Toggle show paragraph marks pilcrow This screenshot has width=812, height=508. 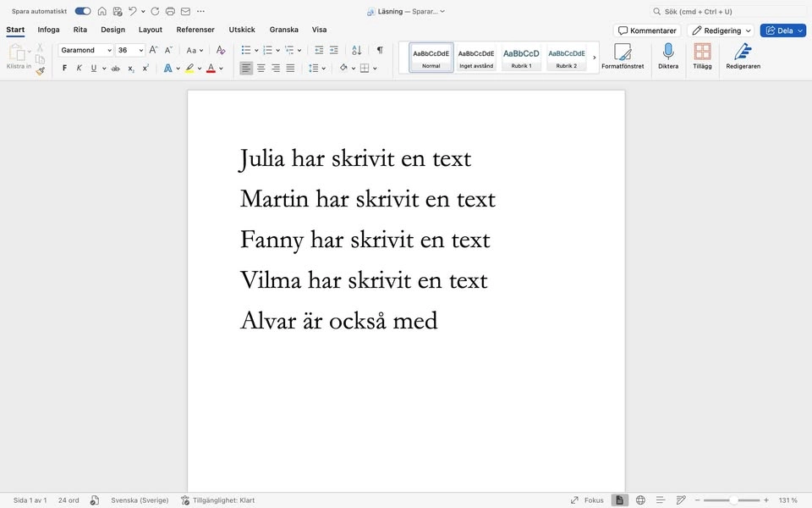point(380,50)
